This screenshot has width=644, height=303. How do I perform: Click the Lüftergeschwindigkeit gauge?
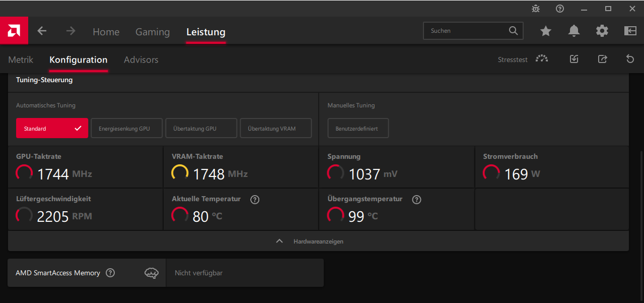[x=24, y=216]
